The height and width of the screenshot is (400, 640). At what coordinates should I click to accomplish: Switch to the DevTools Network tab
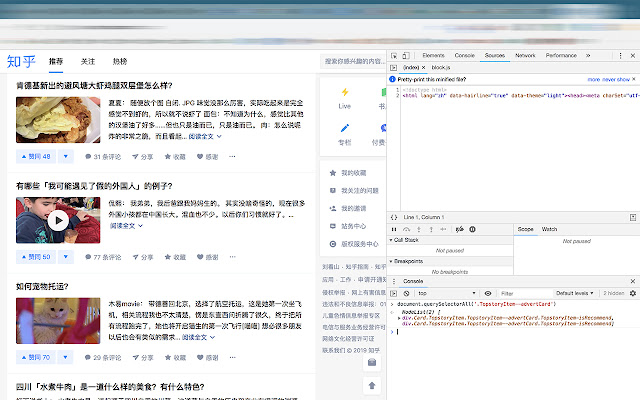pos(525,56)
